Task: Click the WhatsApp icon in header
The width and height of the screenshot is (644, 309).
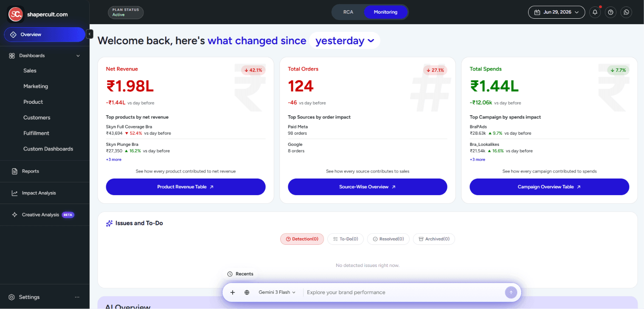Action: pyautogui.click(x=626, y=12)
